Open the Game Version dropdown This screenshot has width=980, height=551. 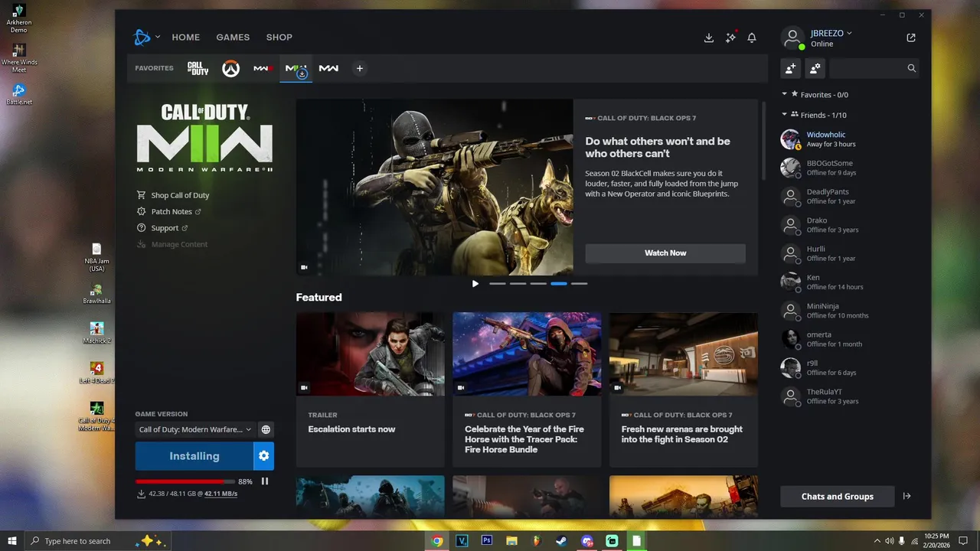coord(195,430)
